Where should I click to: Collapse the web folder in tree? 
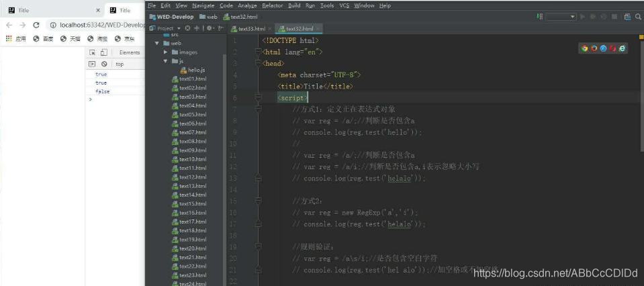[x=156, y=43]
